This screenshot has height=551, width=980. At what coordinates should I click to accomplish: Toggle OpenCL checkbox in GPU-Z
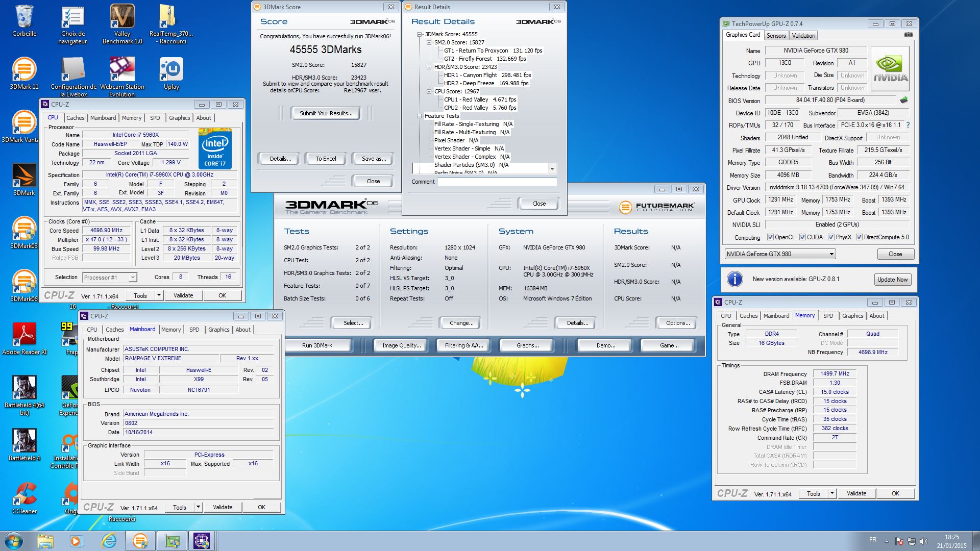pos(770,237)
